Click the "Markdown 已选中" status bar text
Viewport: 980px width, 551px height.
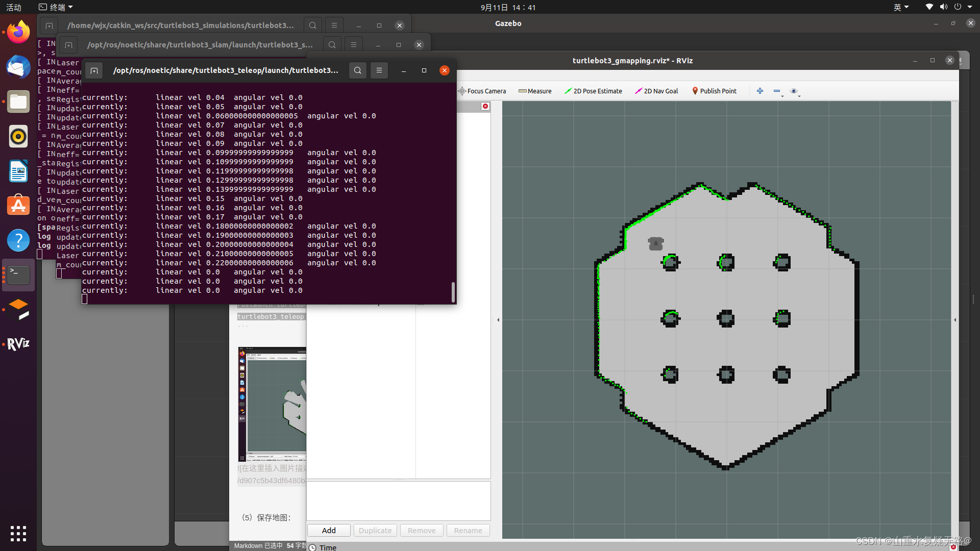coord(258,545)
